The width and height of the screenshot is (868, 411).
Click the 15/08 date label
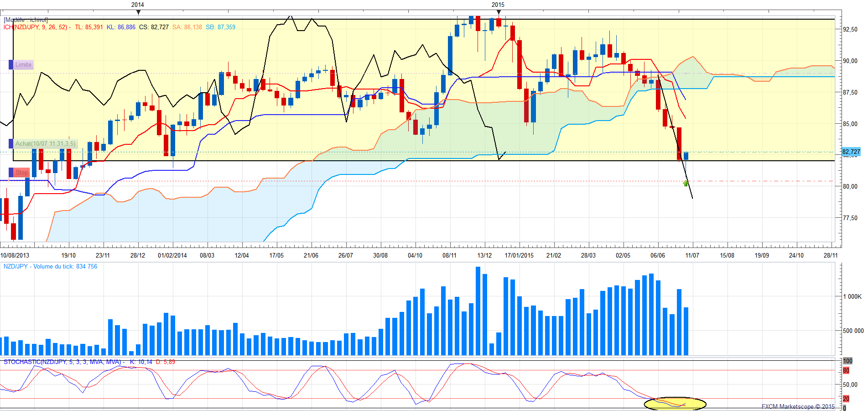click(x=727, y=256)
